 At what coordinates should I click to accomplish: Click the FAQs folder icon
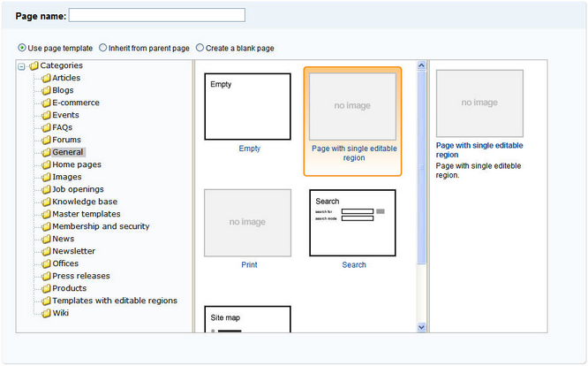[x=46, y=127]
